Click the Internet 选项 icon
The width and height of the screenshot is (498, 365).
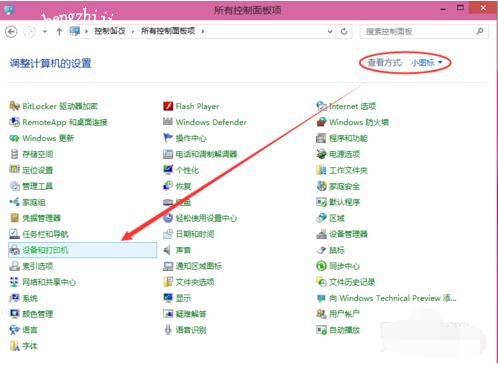pos(321,106)
